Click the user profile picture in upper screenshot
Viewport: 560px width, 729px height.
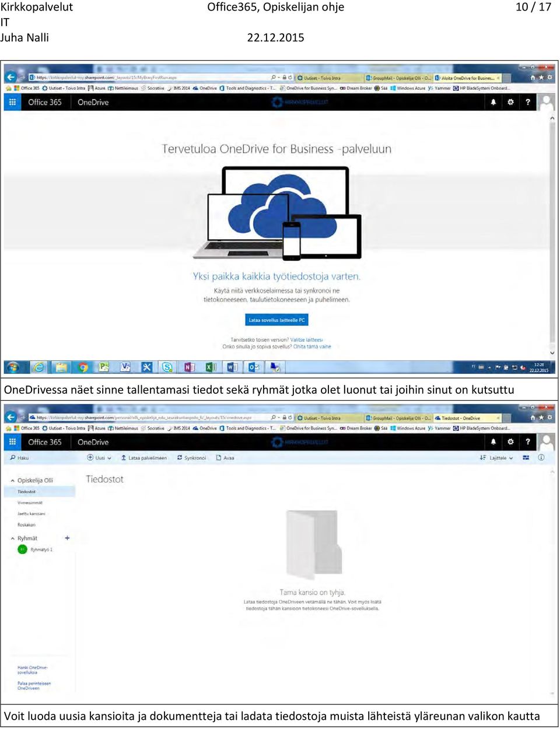546,102
